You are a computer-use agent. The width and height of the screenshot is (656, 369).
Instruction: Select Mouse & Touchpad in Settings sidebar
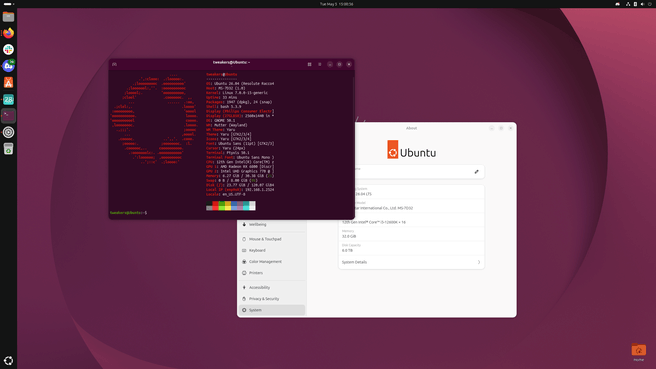coord(272,239)
